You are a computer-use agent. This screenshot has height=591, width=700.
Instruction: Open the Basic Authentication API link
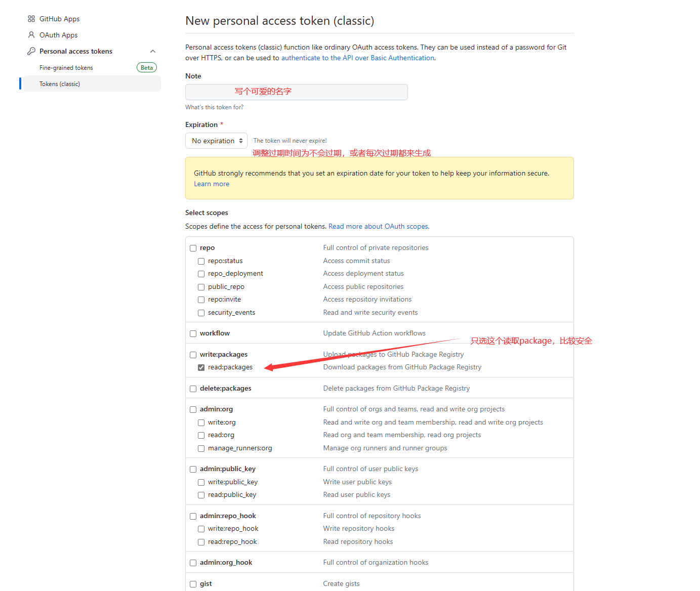(x=358, y=58)
